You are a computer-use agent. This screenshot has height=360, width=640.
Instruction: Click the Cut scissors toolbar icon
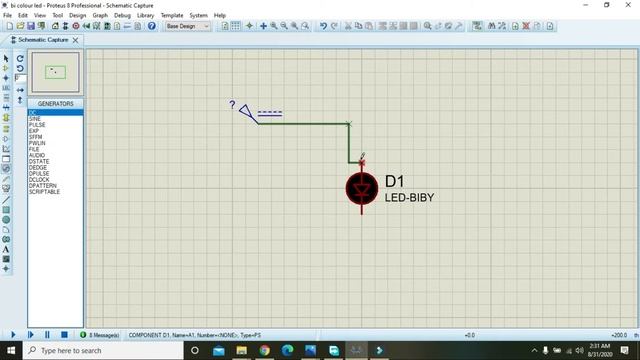[348, 26]
